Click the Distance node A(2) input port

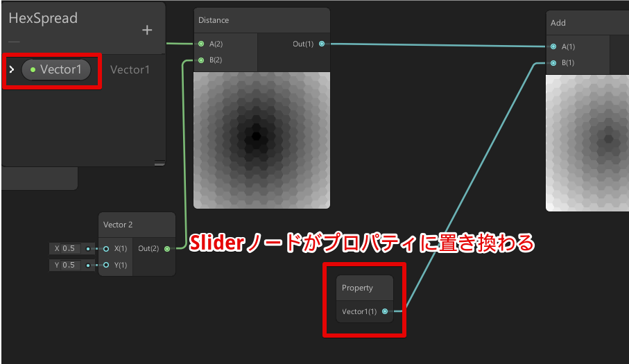point(201,44)
